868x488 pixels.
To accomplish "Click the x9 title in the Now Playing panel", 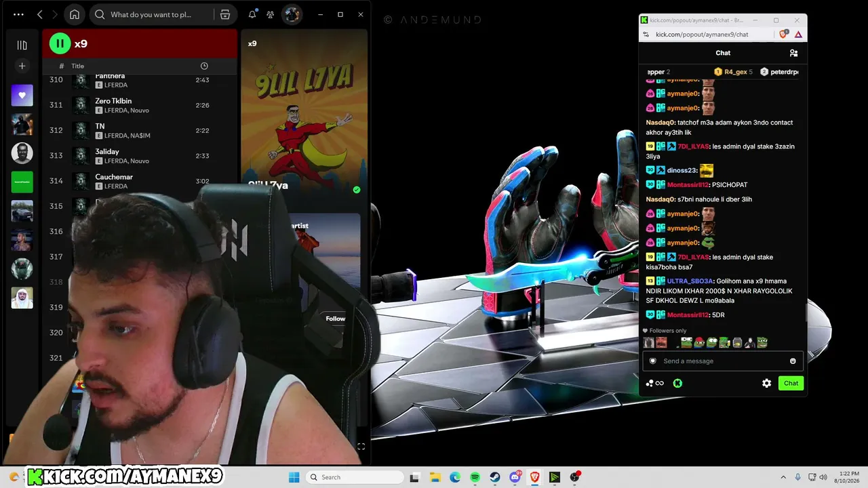I will point(252,43).
